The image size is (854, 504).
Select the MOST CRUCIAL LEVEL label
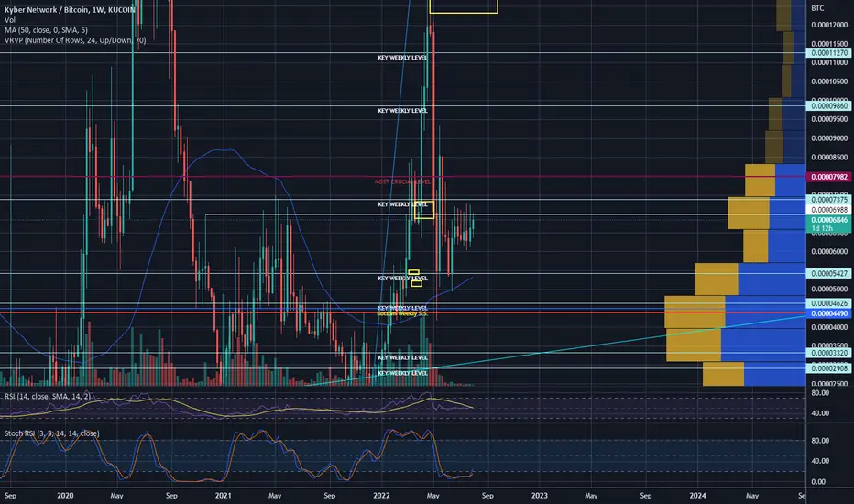402,182
